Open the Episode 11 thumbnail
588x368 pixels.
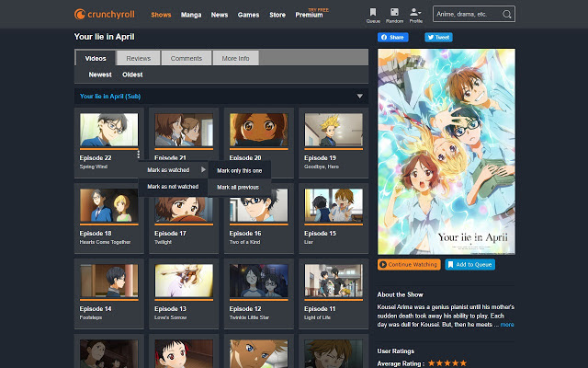coord(334,281)
